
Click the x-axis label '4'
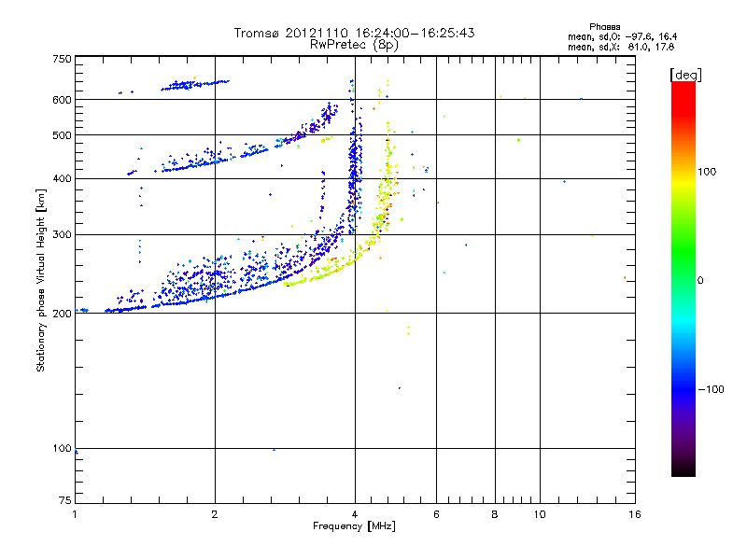click(355, 514)
